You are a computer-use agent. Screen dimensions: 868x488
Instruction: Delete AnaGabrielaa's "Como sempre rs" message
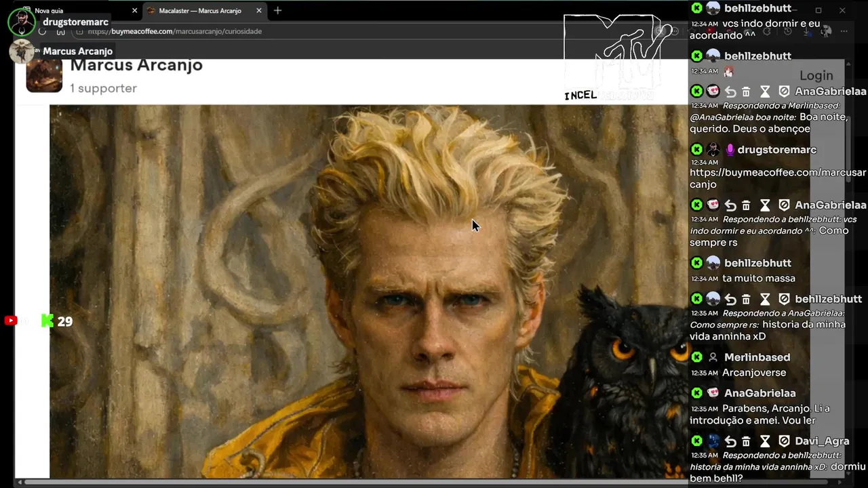click(x=746, y=205)
